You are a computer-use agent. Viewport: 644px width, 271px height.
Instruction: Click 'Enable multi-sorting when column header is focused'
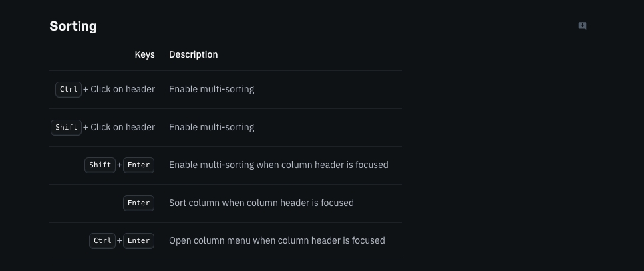coord(278,165)
